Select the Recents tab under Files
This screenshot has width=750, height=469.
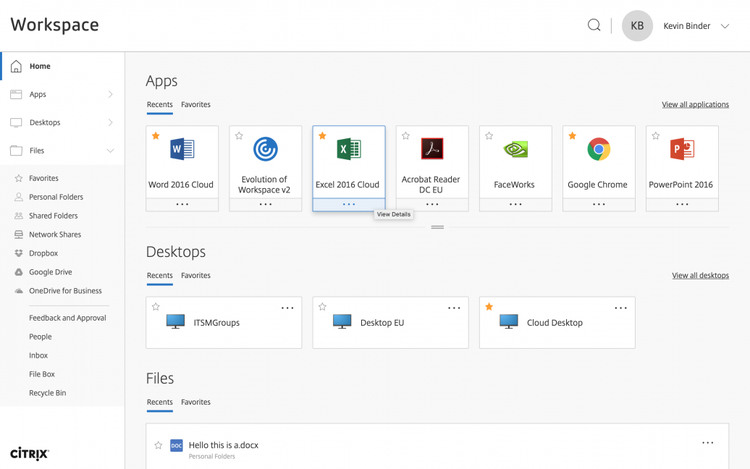pos(160,402)
